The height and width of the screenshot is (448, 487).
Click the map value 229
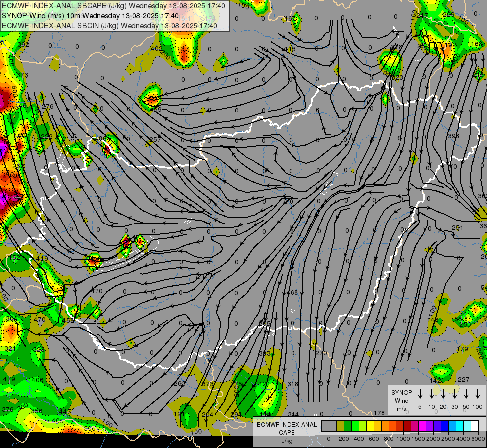pos(448,14)
